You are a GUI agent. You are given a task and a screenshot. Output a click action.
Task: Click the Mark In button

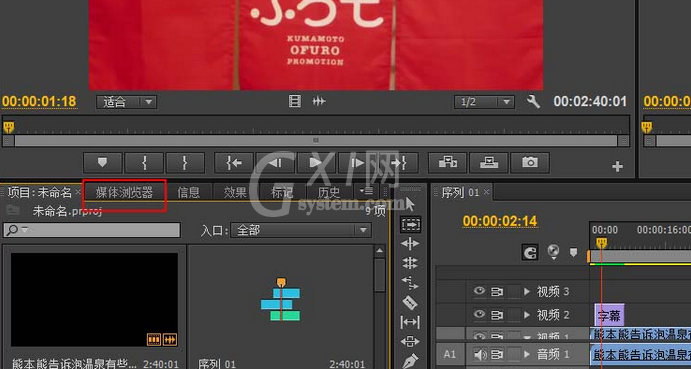(144, 163)
